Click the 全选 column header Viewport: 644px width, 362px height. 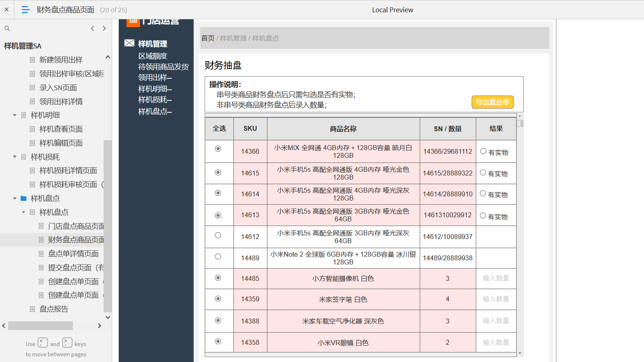tap(219, 129)
